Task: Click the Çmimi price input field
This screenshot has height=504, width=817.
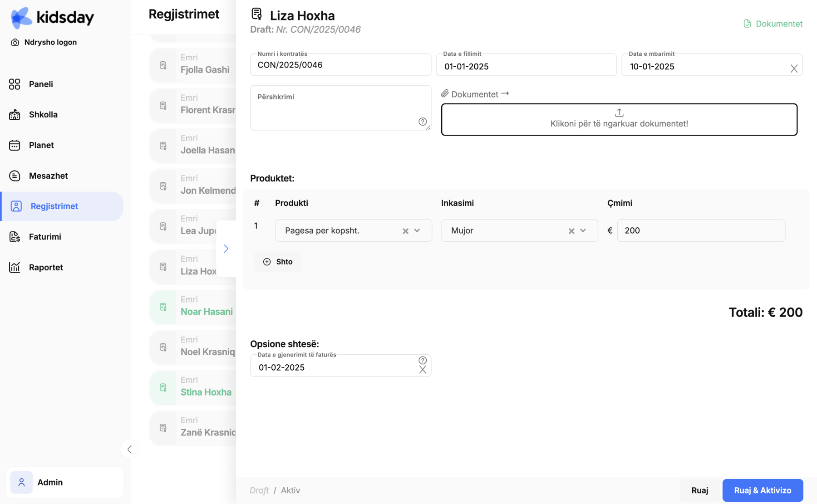Action: (701, 230)
